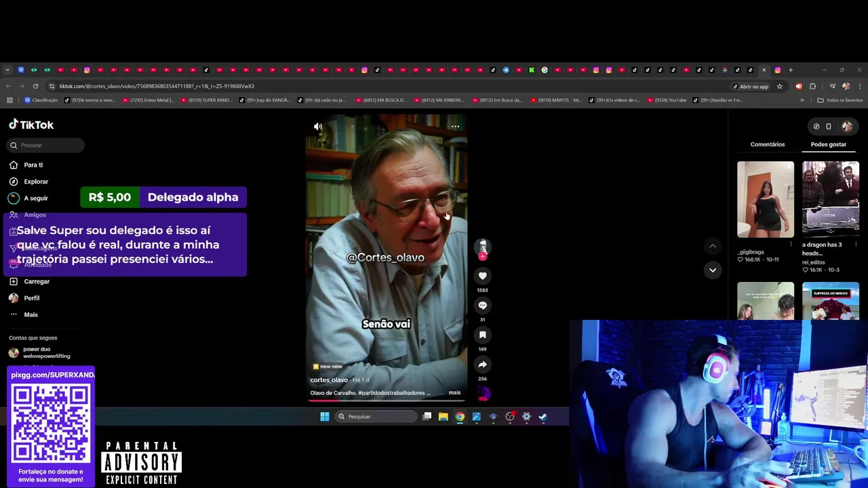Open the Classificação bookmark
Viewport: 868px width, 488px height.
click(x=41, y=100)
